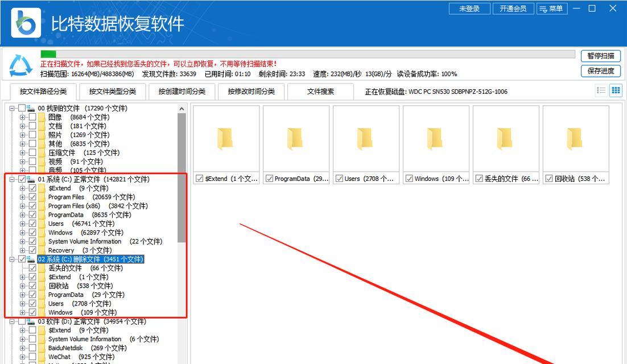
Task: Collapse the 02 系统 (C:) 删除文件 node
Action: click(x=13, y=259)
